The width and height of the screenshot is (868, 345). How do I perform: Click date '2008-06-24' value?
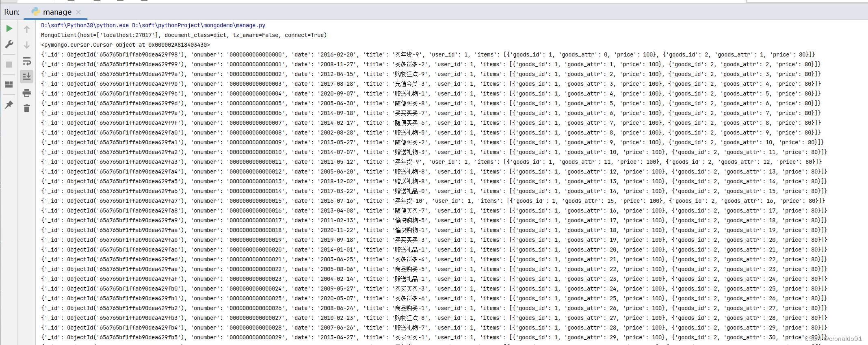pyautogui.click(x=336, y=308)
